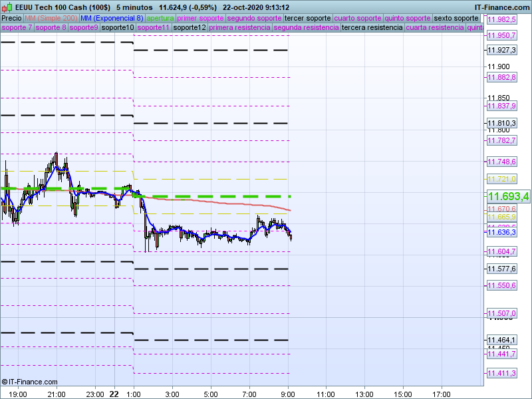Select the tercera resistencia label
The width and height of the screenshot is (532, 399).
(x=372, y=28)
